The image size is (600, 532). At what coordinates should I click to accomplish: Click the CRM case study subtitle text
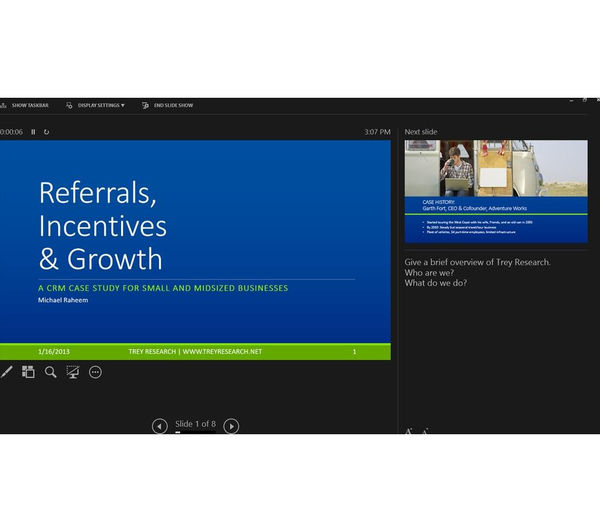(x=163, y=288)
